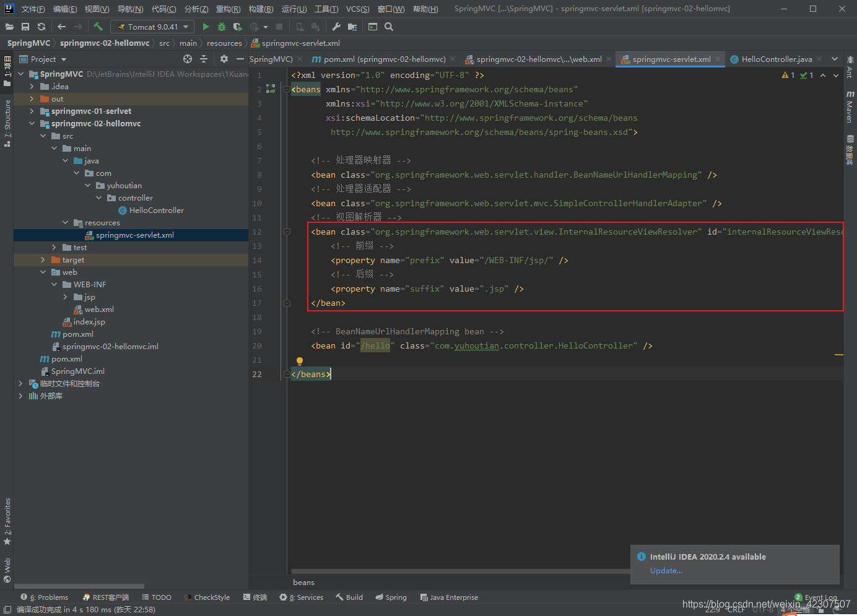Run with coverage icon
The height and width of the screenshot is (616, 857).
pos(237,27)
